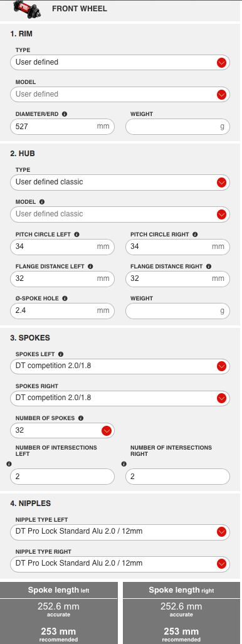The width and height of the screenshot is (242, 644).
Task: Open the rim Type dropdown
Action: [x=120, y=63]
